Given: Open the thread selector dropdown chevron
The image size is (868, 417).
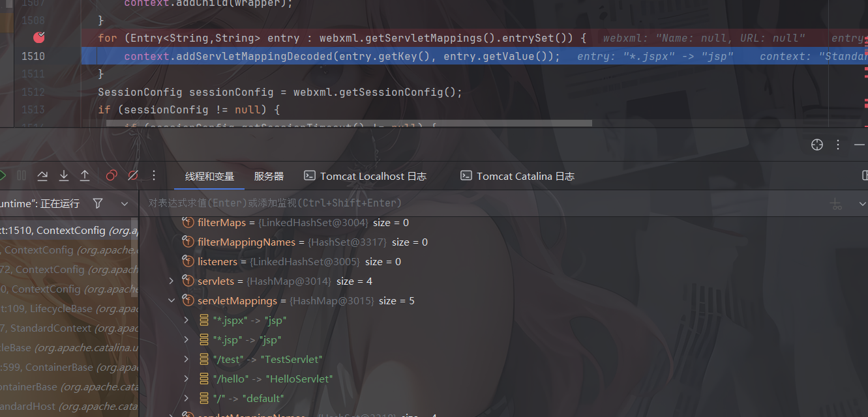Looking at the screenshot, I should tap(125, 204).
